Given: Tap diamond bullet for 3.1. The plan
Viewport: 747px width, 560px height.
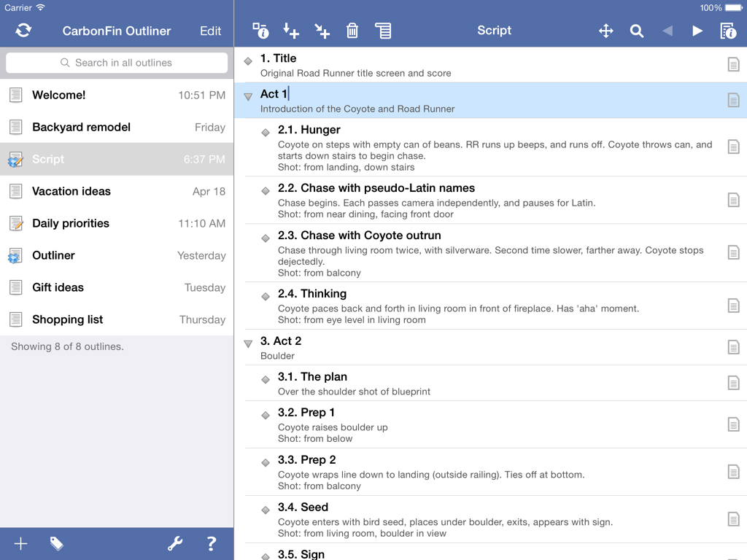Looking at the screenshot, I should [266, 379].
